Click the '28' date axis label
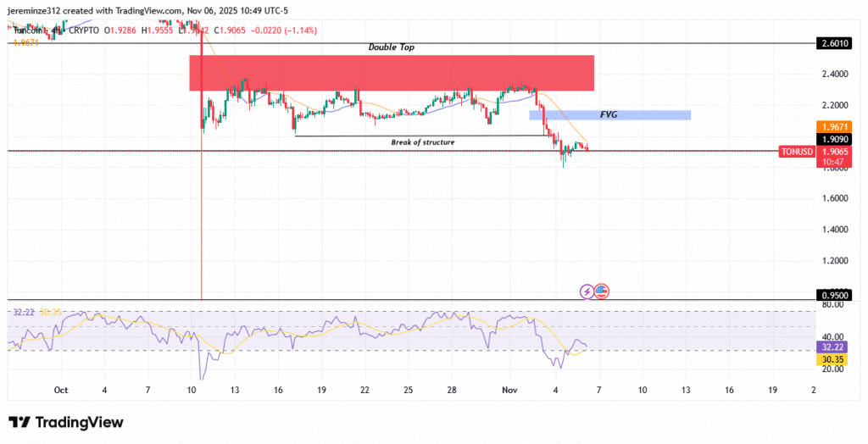The height and width of the screenshot is (444, 868). pos(452,391)
